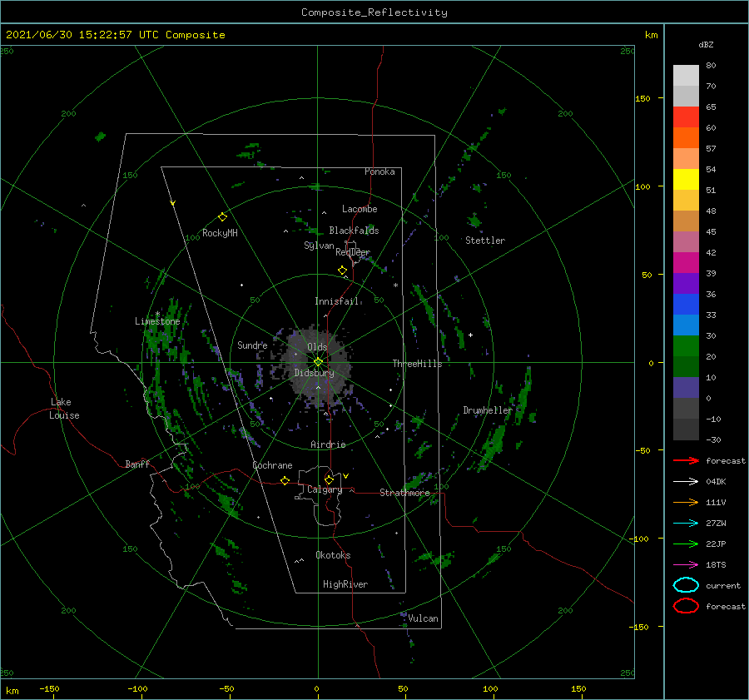Click the radar center diamond near Didsbury

(318, 362)
